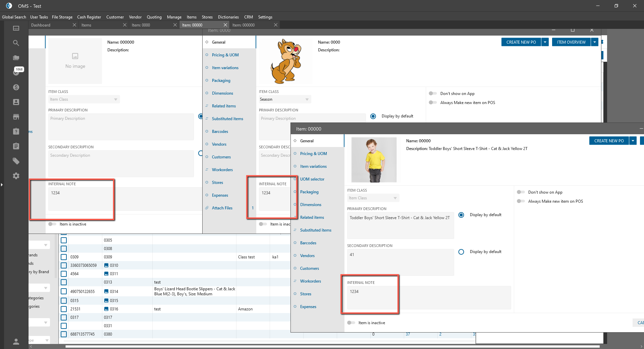Screen dimensions: 644x349
Task: Open the Attach Files section
Action: [x=222, y=208]
